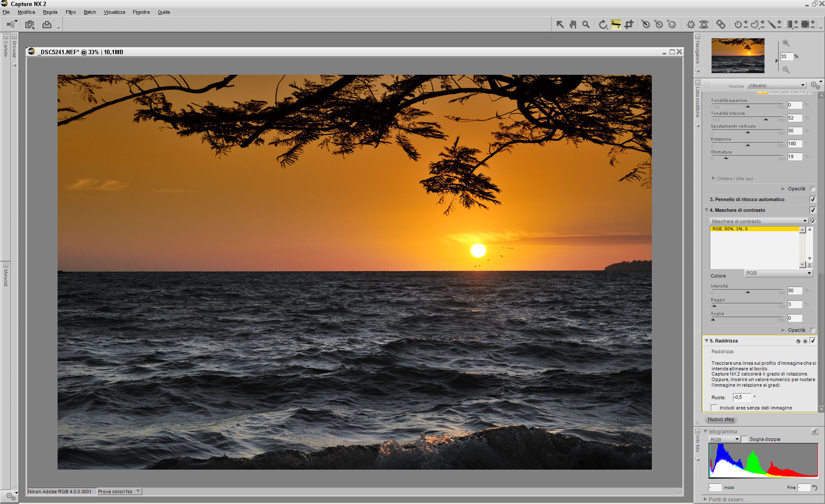
Task: Select the black control point eyedropper
Action: [x=645, y=24]
